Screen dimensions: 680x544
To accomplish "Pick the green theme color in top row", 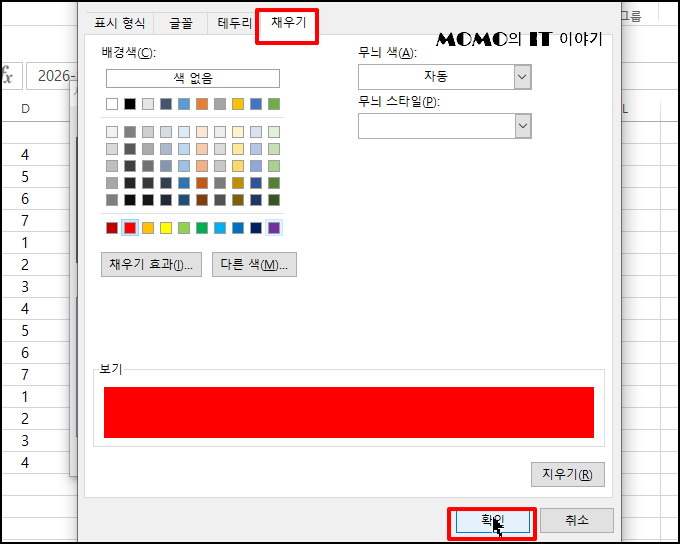I will [x=274, y=104].
